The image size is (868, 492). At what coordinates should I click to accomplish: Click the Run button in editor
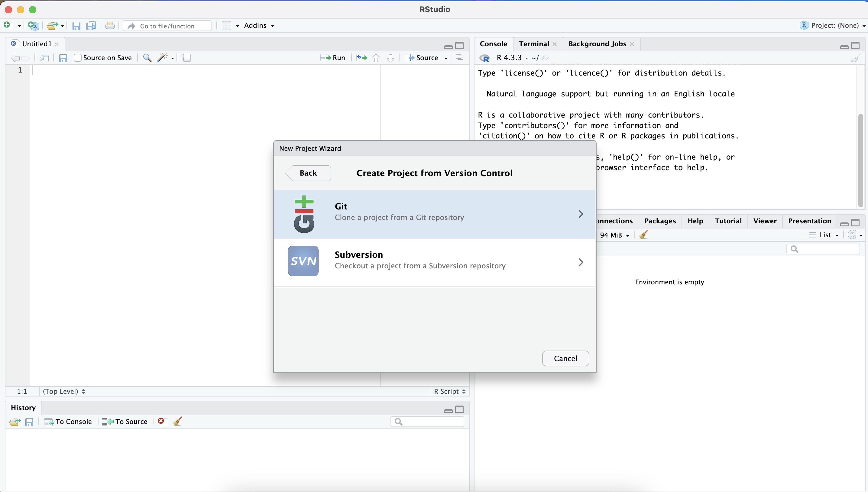[333, 58]
